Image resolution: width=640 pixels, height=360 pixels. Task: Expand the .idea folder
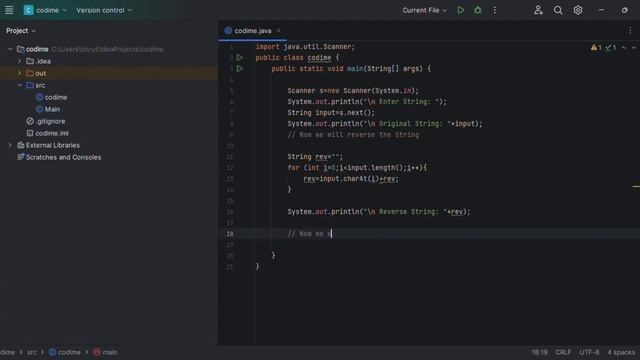point(19,61)
